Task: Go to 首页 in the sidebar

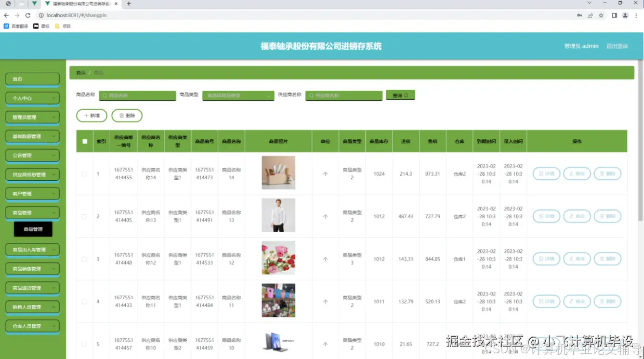Action: tap(32, 79)
